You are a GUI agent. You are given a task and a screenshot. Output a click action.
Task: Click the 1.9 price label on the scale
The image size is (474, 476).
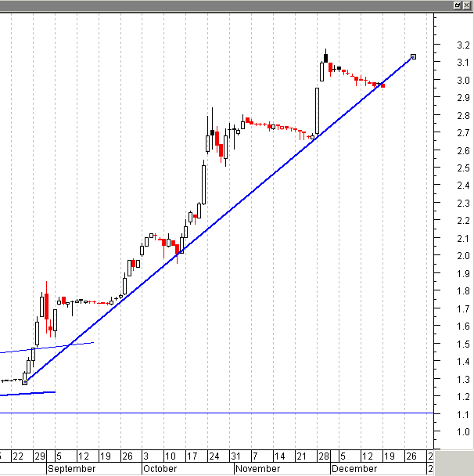click(x=463, y=274)
